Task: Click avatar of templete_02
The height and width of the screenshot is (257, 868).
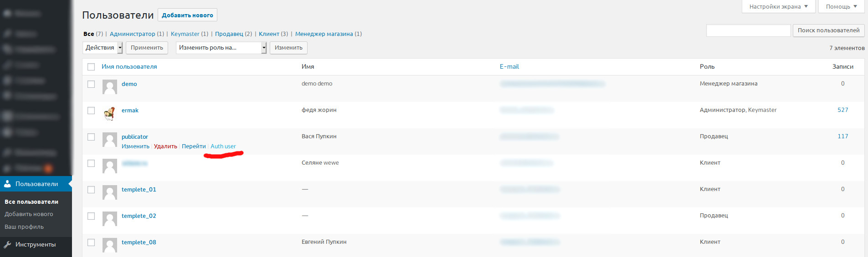Action: [110, 219]
